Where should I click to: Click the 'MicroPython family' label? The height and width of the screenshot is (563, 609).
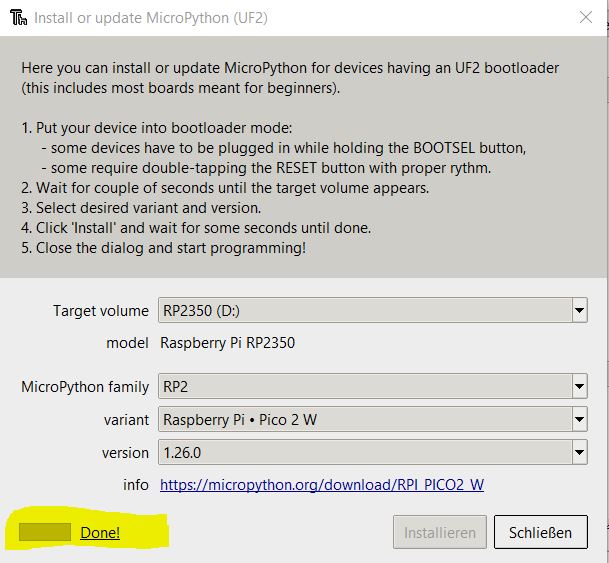coord(85,386)
